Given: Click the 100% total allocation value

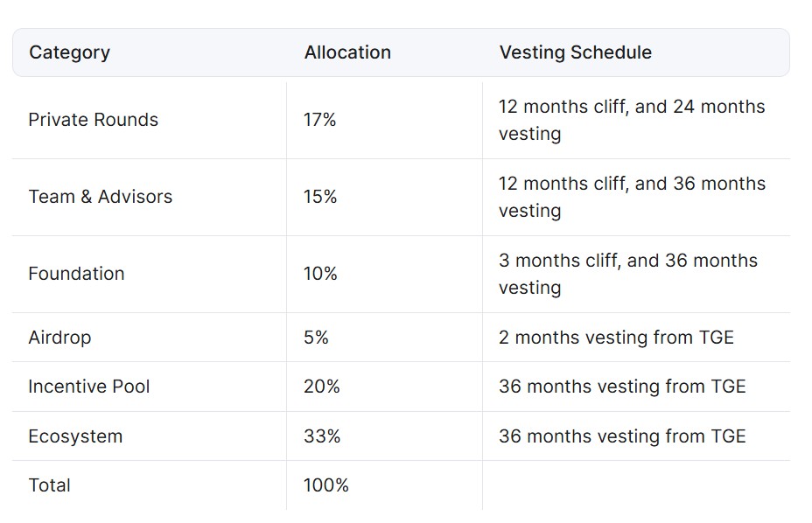Looking at the screenshot, I should 325,485.
